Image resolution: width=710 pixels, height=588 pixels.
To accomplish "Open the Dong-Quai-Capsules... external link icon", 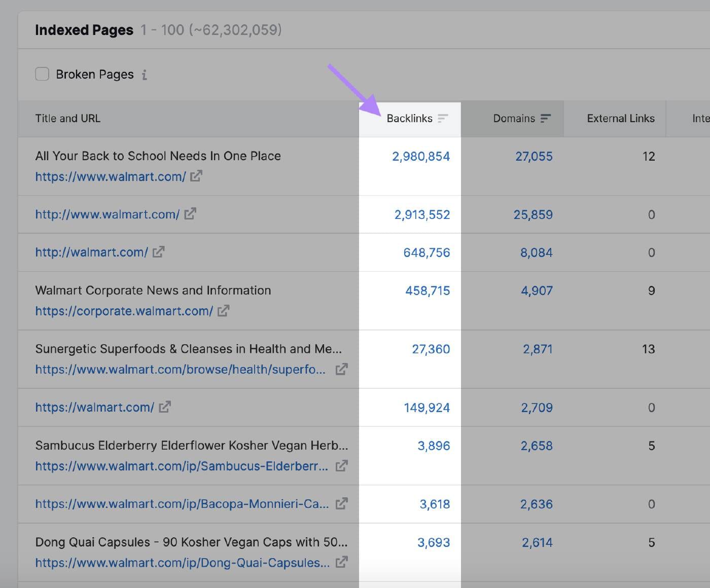I will point(342,562).
